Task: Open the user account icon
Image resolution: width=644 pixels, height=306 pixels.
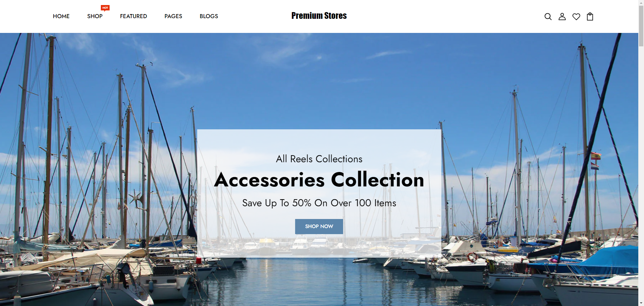Action: 562,16
